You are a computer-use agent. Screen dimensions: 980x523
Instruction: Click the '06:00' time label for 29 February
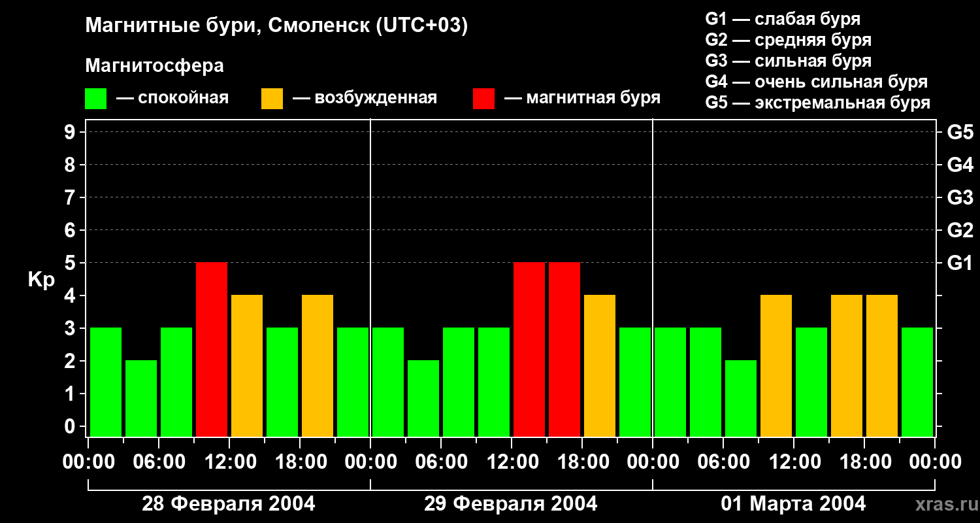click(x=441, y=462)
